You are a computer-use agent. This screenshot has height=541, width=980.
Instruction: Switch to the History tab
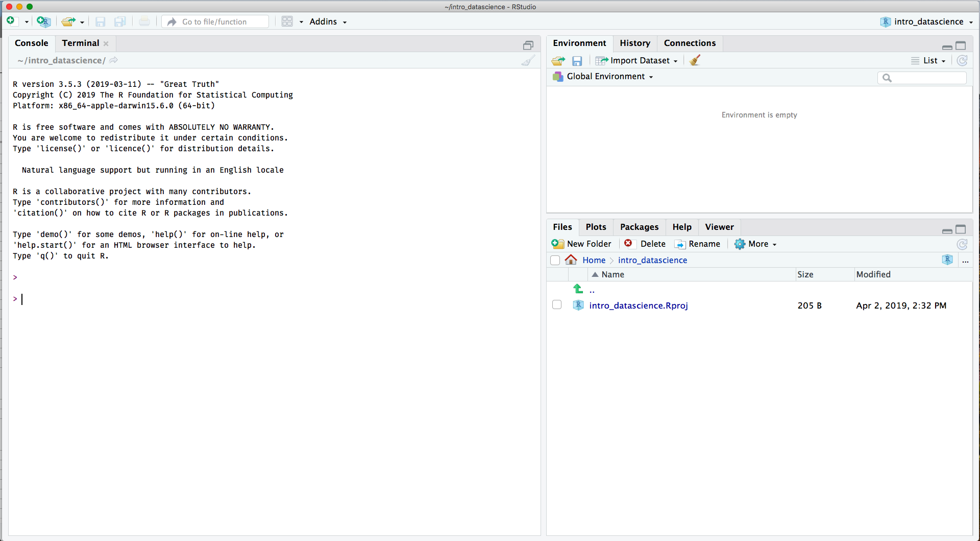click(635, 43)
